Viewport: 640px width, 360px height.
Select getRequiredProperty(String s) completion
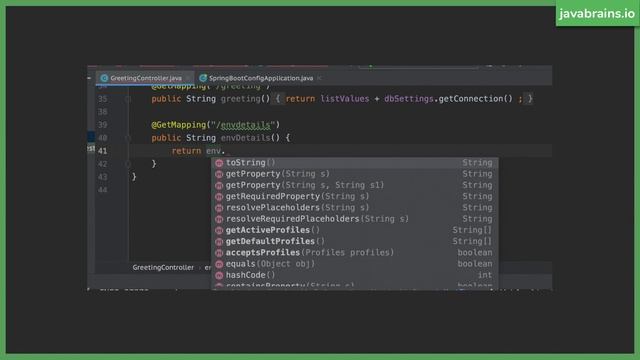point(354,196)
